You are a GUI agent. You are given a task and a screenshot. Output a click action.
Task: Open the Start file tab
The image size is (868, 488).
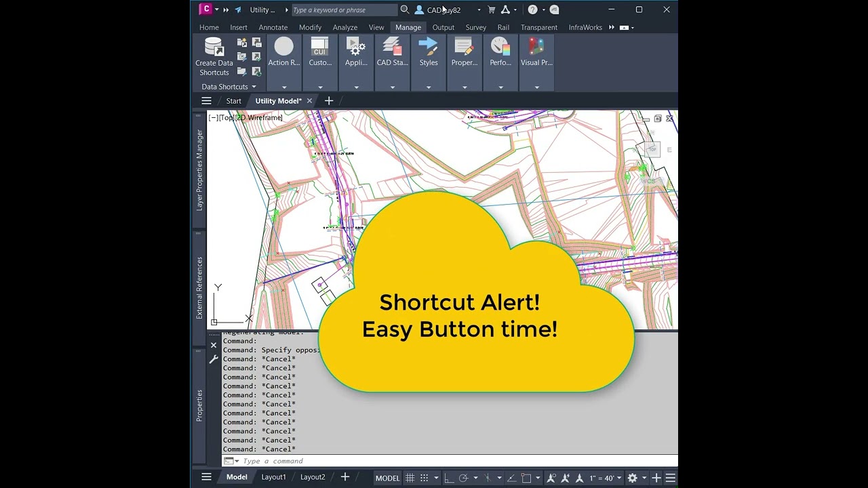[233, 100]
